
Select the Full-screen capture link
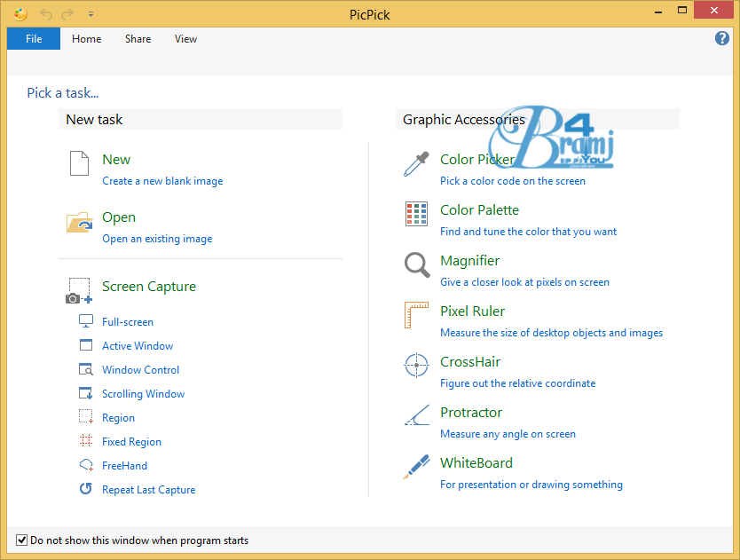[127, 322]
